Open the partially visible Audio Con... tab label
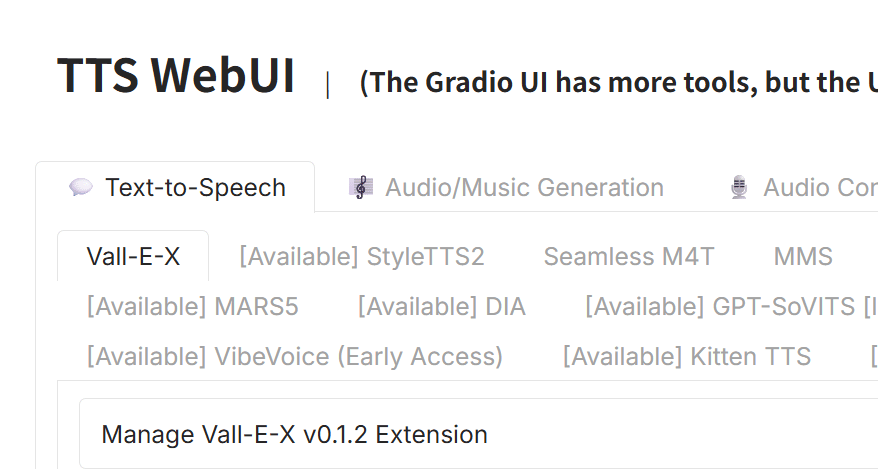 [x=804, y=187]
